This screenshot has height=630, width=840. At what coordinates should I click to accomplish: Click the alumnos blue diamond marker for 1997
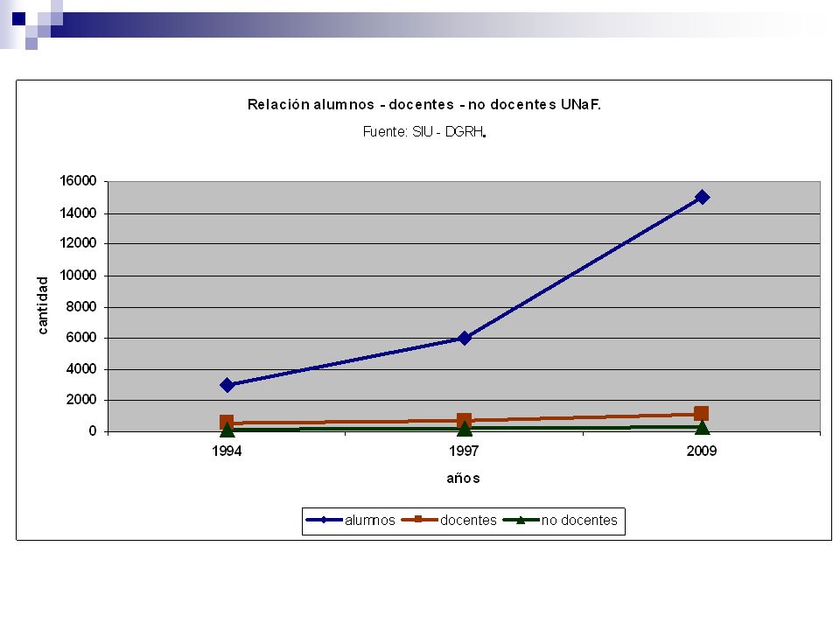click(x=465, y=338)
